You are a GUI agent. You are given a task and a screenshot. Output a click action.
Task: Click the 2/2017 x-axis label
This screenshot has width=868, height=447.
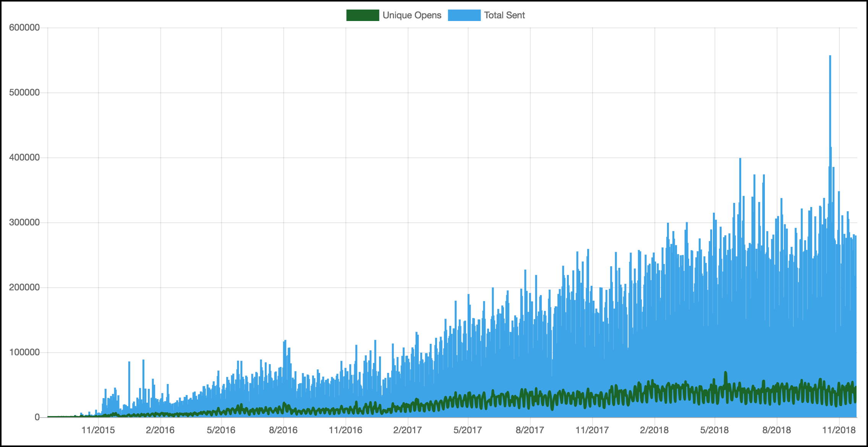(x=408, y=430)
